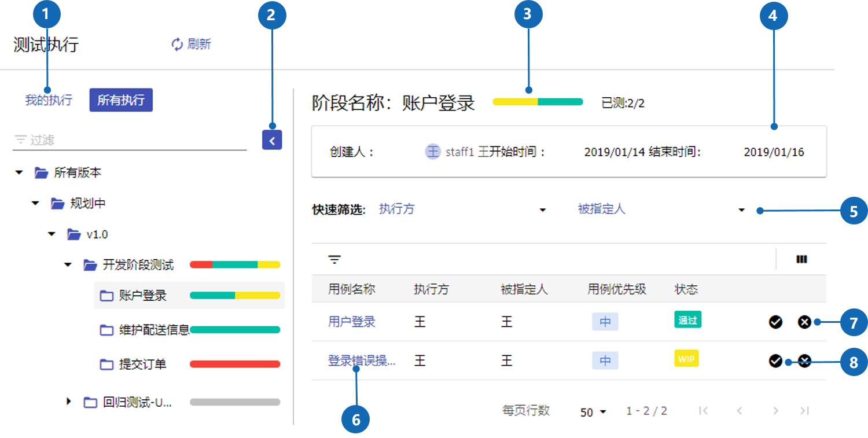The image size is (868, 438).
Task: Open the 用户登录 test case link
Action: [352, 322]
